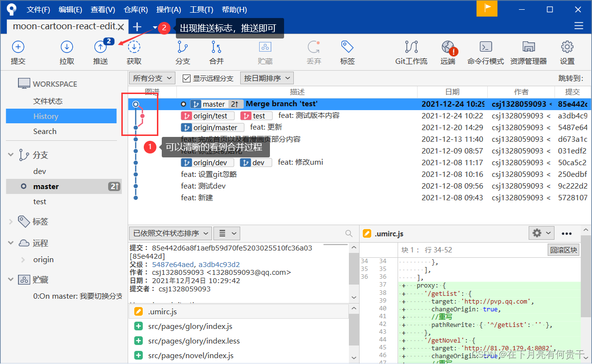Open the 帮助(H) menu

pyautogui.click(x=234, y=9)
